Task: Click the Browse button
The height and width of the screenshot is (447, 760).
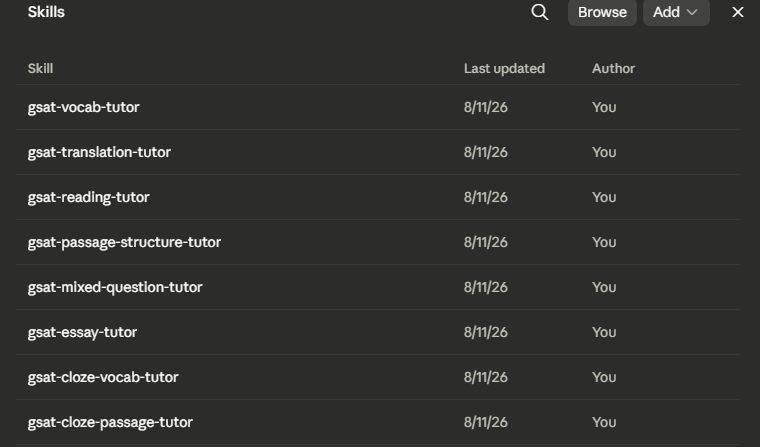Action: (x=602, y=12)
